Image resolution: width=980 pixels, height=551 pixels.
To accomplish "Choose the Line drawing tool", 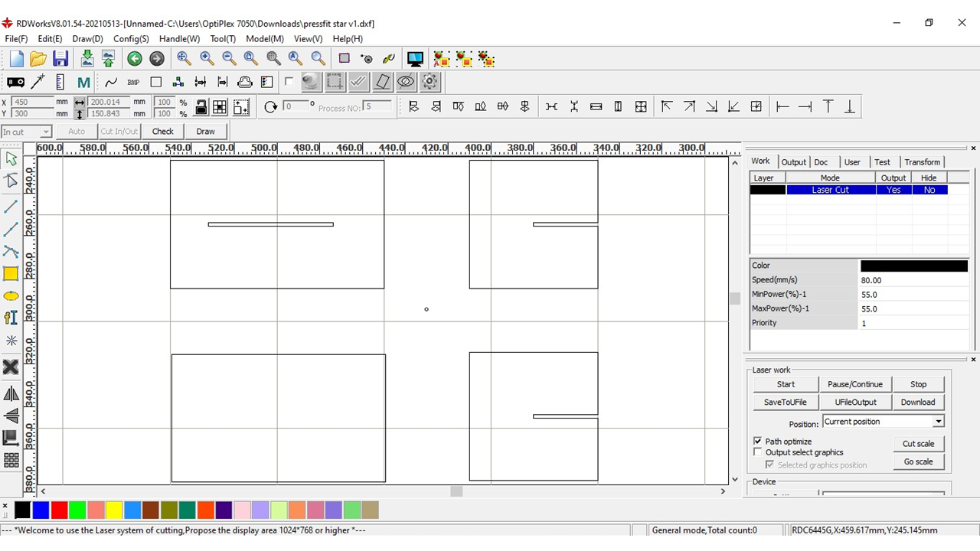I will [x=11, y=207].
